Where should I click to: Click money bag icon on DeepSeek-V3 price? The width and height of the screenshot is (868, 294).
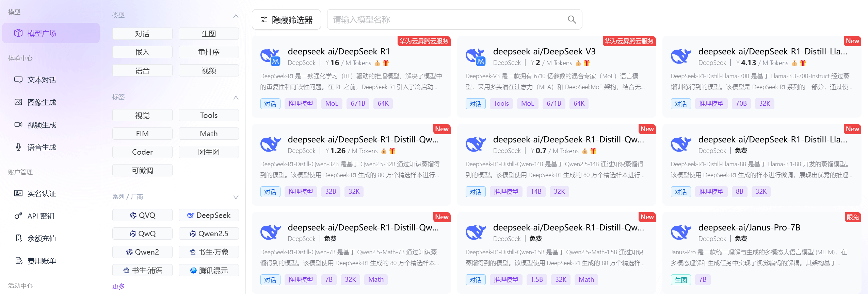click(x=578, y=63)
